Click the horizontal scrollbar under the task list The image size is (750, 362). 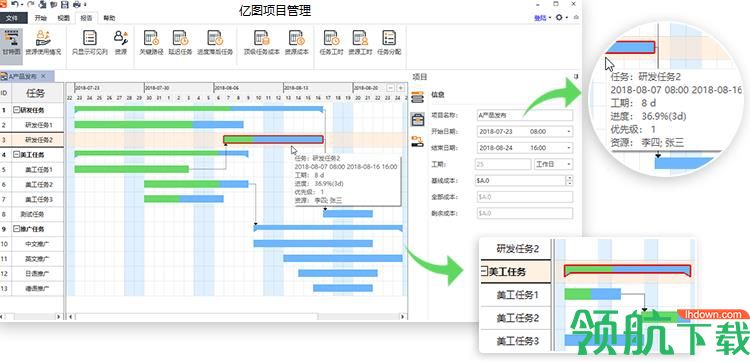pos(31,317)
